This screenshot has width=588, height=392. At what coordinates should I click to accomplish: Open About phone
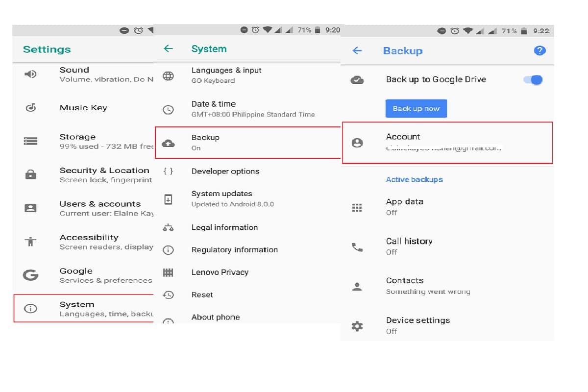pyautogui.click(x=247, y=317)
